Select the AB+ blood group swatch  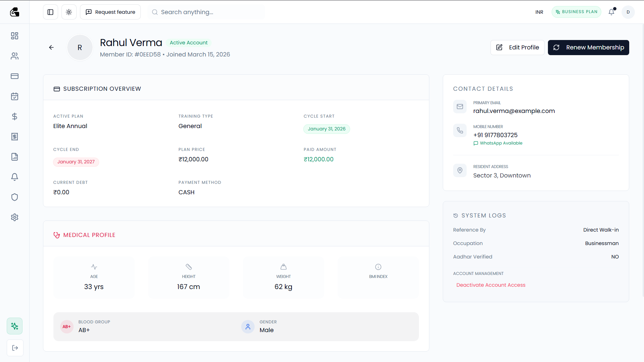click(x=67, y=326)
